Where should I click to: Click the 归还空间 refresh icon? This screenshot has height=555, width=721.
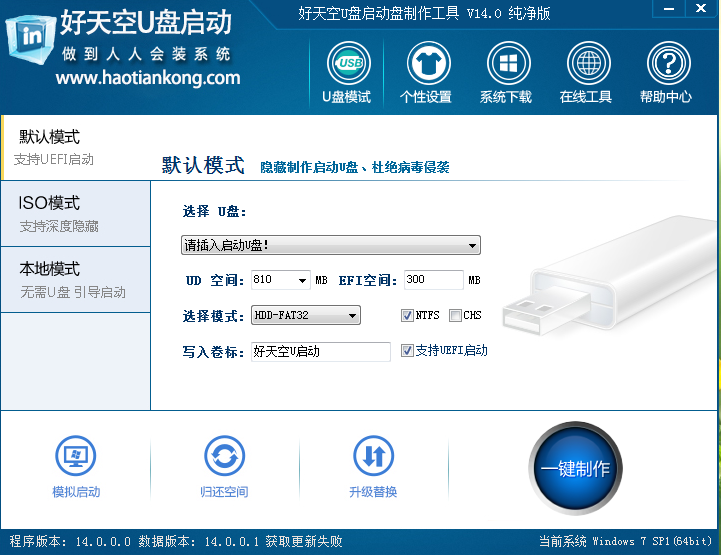tap(224, 456)
